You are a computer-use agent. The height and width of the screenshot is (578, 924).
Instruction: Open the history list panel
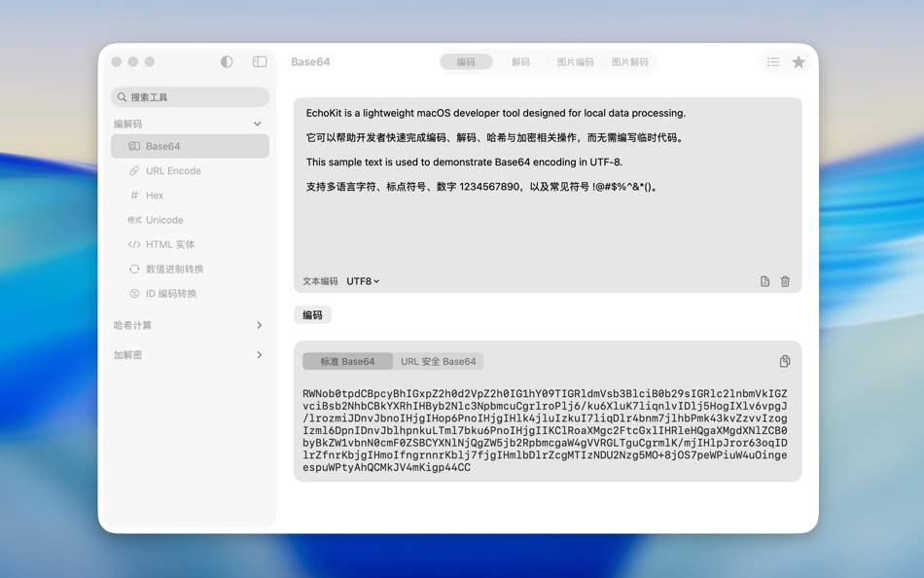coord(772,61)
